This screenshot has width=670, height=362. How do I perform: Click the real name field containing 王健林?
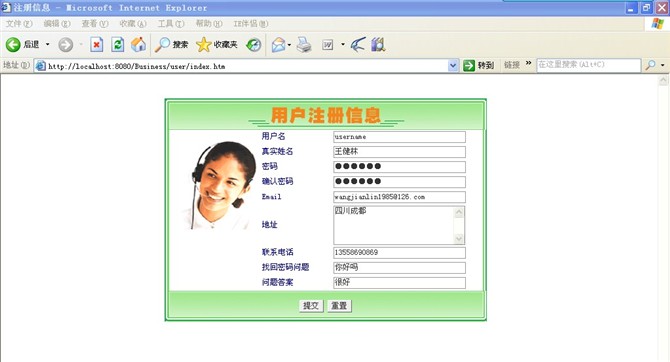[x=399, y=152]
